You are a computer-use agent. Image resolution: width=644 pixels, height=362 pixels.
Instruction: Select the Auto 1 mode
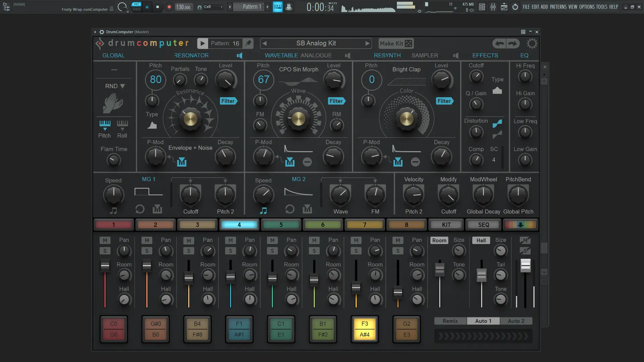483,321
